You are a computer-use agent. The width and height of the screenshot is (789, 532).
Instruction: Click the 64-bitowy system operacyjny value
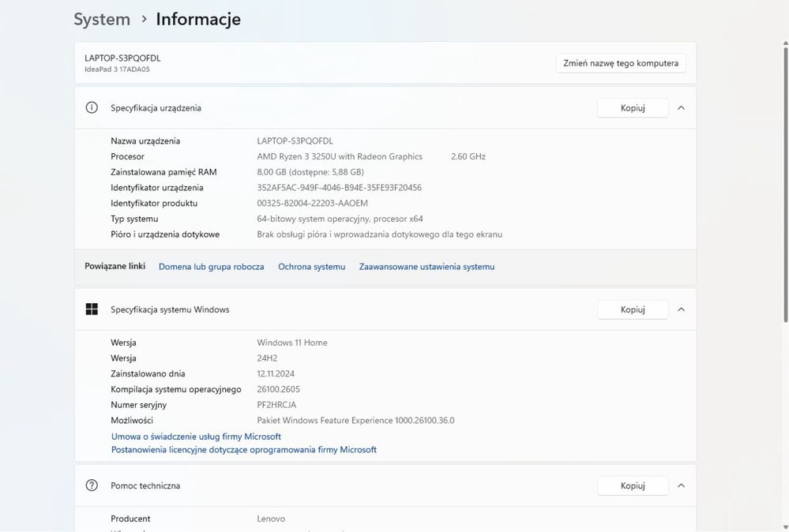pyautogui.click(x=340, y=219)
